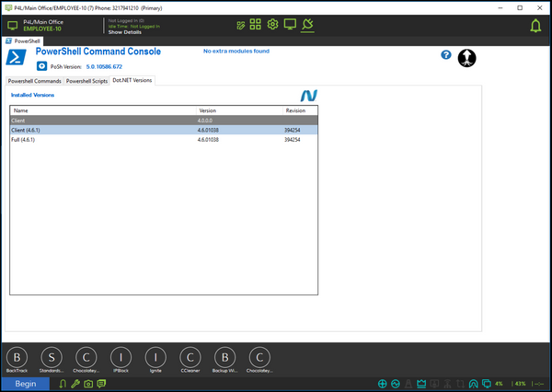Click the dimmed sync arrows icon in status bar
Screen dimensions: 552x392
460,384
